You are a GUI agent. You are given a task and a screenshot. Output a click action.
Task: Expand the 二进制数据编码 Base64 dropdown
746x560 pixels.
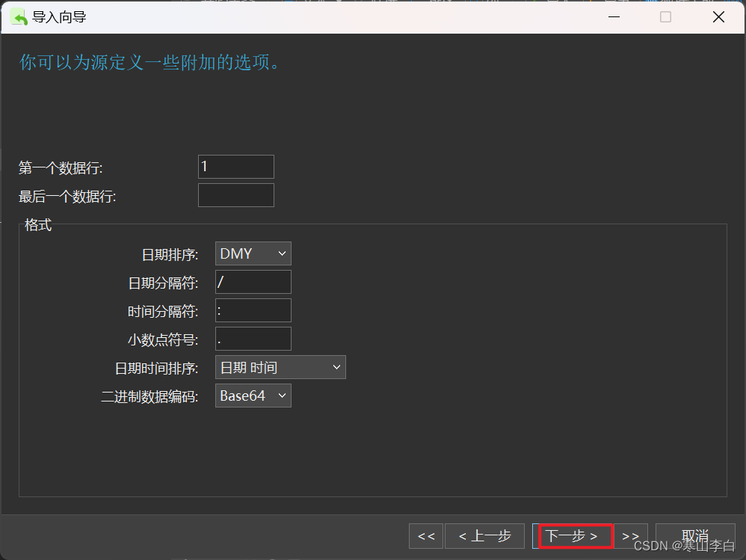(x=253, y=395)
